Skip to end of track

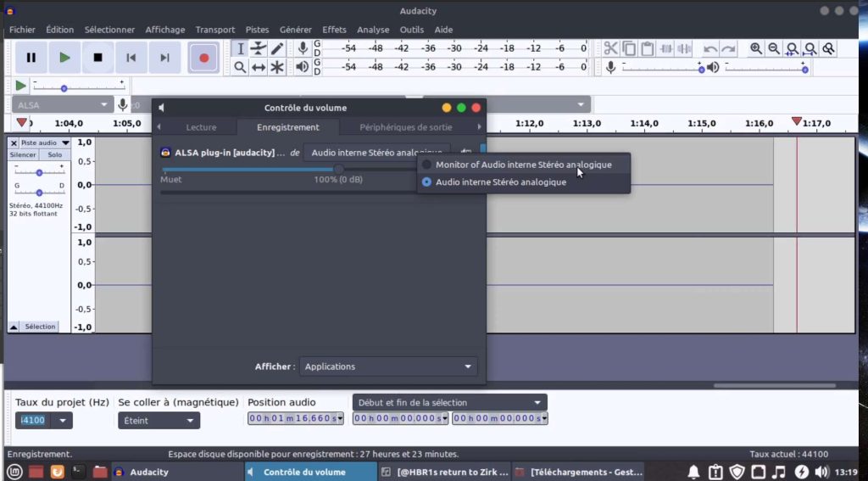tap(165, 58)
